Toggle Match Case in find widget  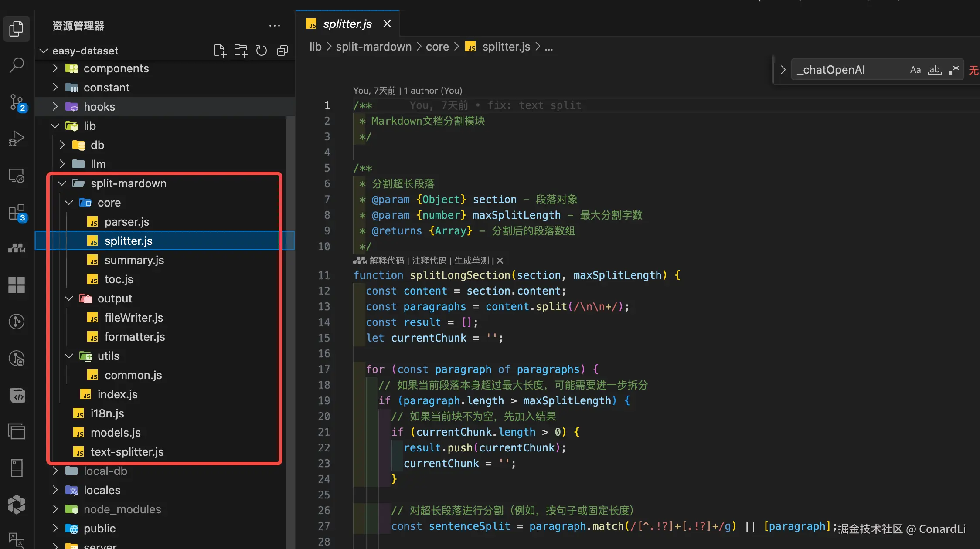[915, 70]
